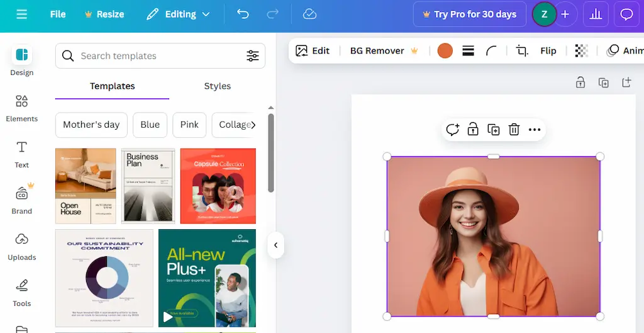Add a new page icon
The width and height of the screenshot is (644, 333).
tap(626, 82)
